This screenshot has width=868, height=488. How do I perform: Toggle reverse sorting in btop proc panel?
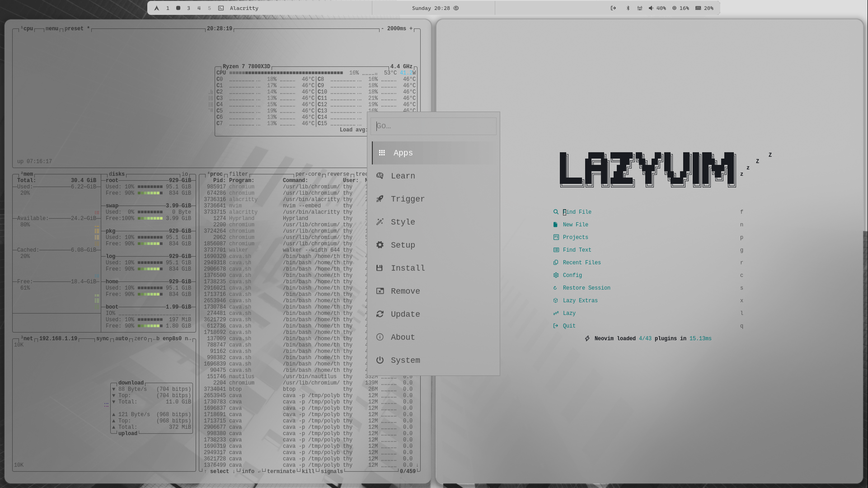[338, 174]
